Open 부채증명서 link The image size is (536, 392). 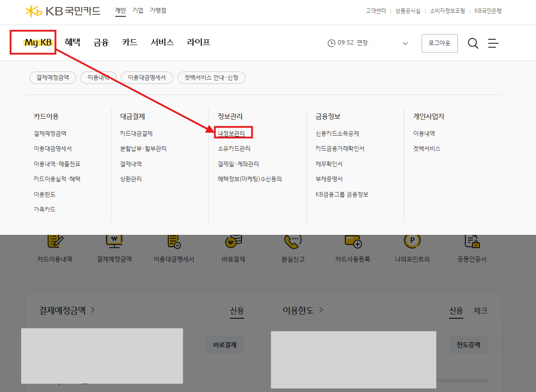[329, 179]
